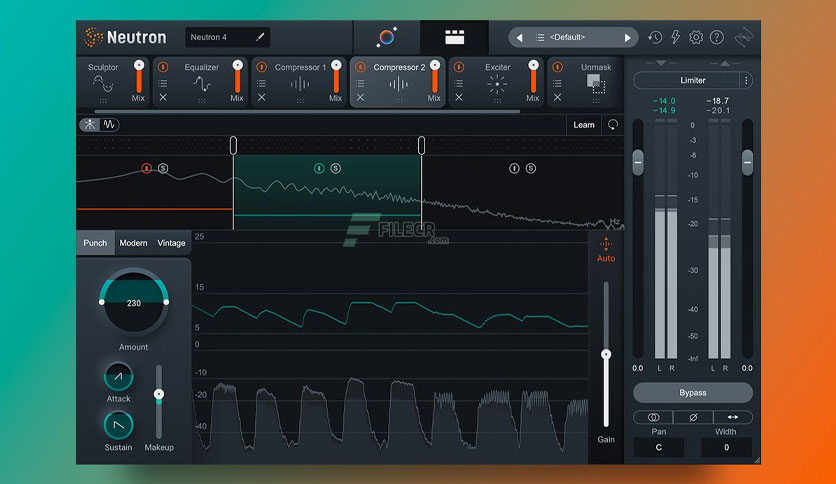This screenshot has width=836, height=484.
Task: Toggle the Equalizer module power button
Action: pyautogui.click(x=163, y=67)
